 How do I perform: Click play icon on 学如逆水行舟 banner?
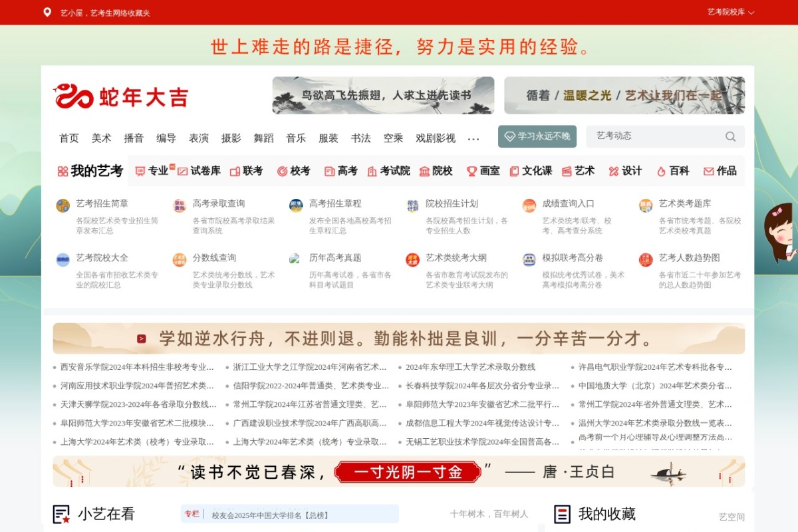click(x=142, y=338)
